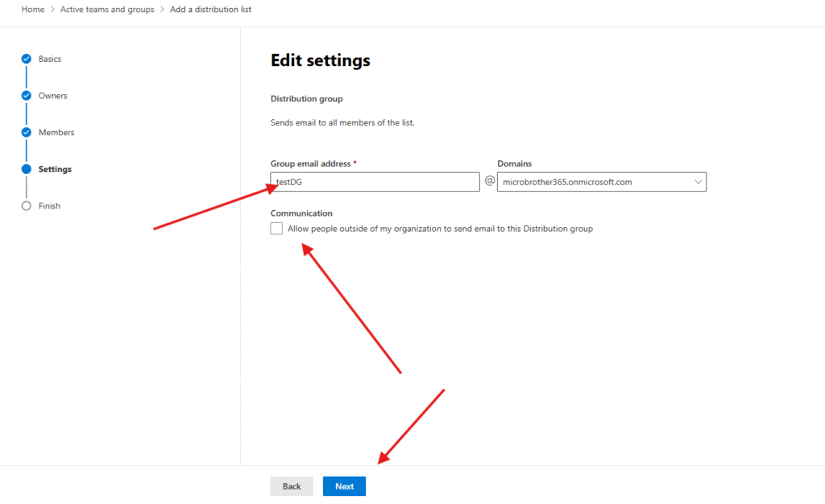Image resolution: width=825 pixels, height=504 pixels.
Task: Click the Owners step checkmark icon
Action: [27, 96]
